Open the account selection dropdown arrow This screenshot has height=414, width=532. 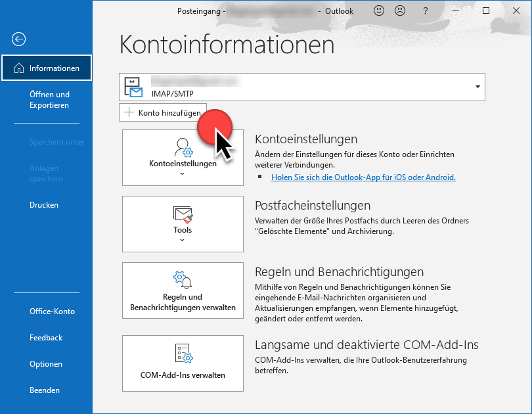click(477, 87)
